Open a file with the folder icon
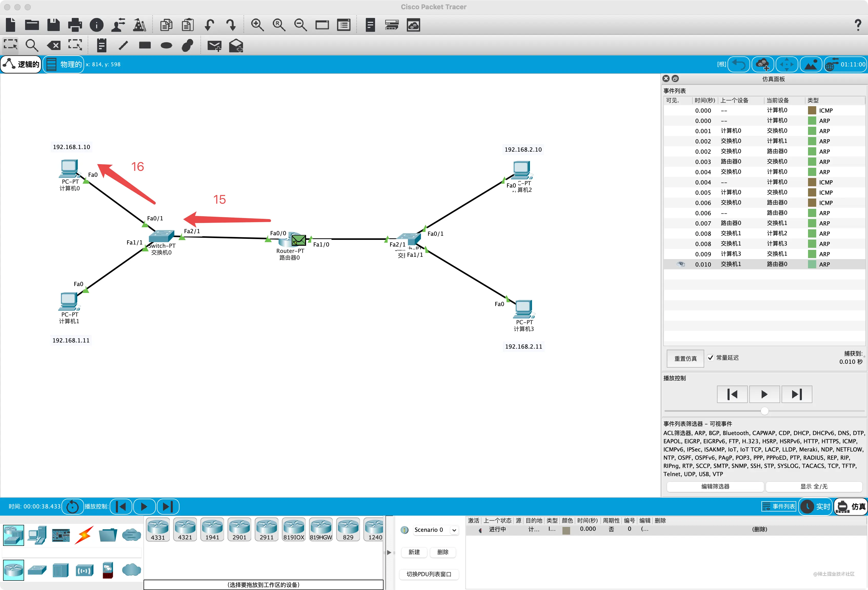Viewport: 868px width, 590px height. point(32,25)
